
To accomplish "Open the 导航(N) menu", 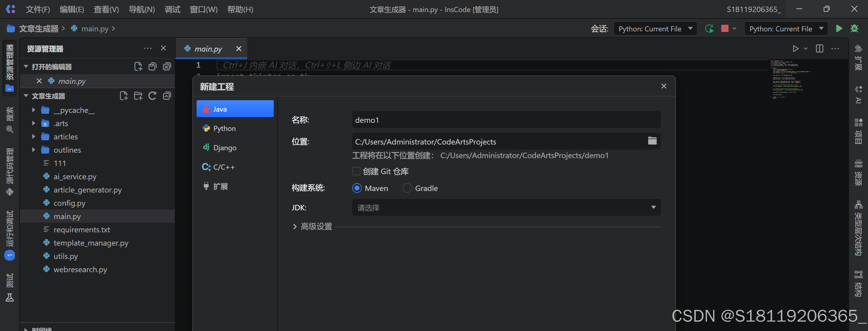I will (141, 9).
